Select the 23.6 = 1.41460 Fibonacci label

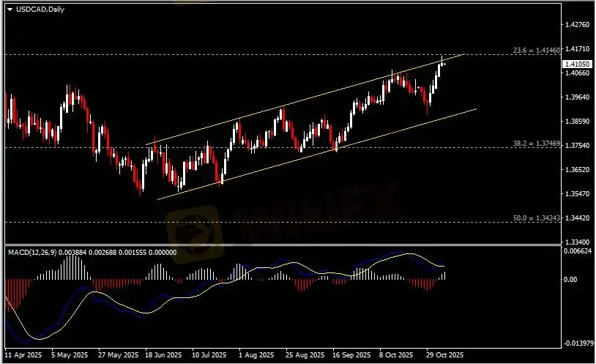pyautogui.click(x=536, y=51)
